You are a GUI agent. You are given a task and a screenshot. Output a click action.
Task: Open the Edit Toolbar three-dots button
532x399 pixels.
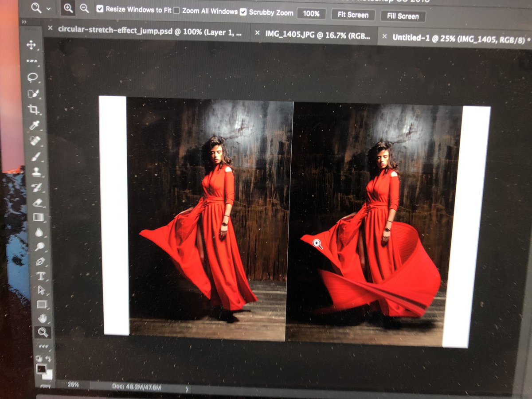(43, 346)
